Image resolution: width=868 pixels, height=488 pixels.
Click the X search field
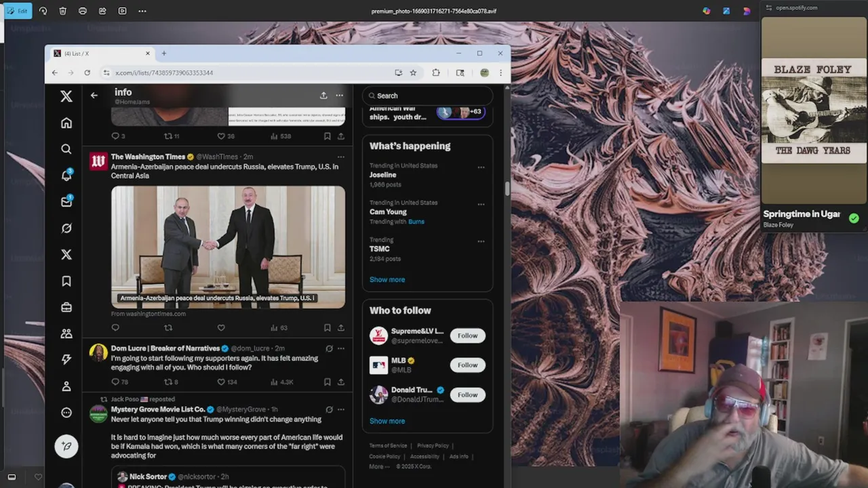tap(427, 96)
